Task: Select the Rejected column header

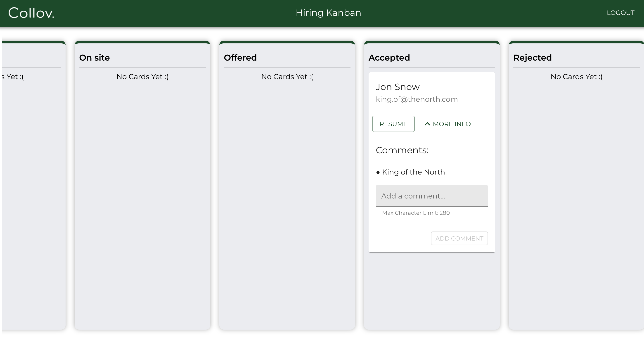Action: tap(533, 58)
